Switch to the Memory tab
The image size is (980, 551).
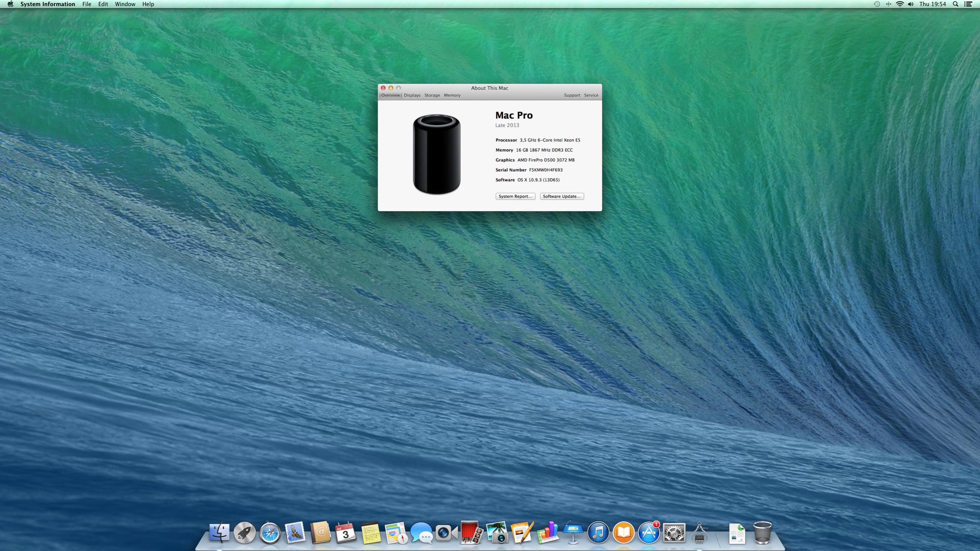(452, 95)
